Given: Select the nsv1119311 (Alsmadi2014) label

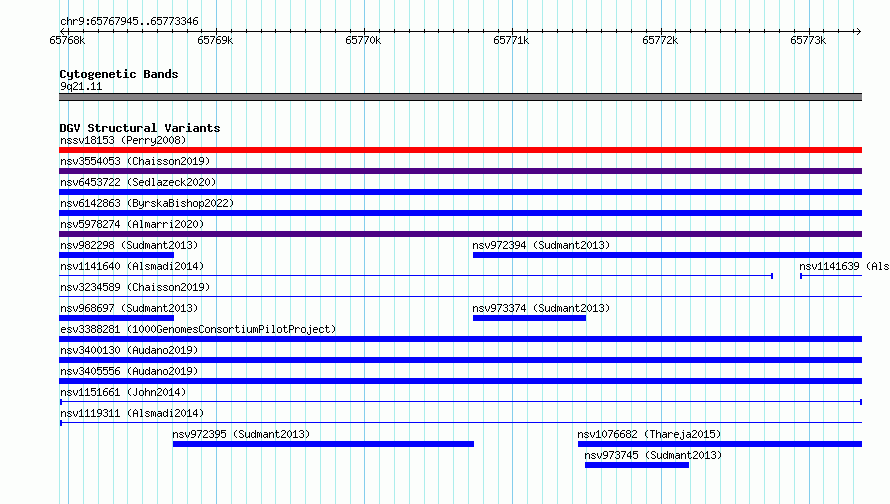Looking at the screenshot, I should pyautogui.click(x=132, y=413).
